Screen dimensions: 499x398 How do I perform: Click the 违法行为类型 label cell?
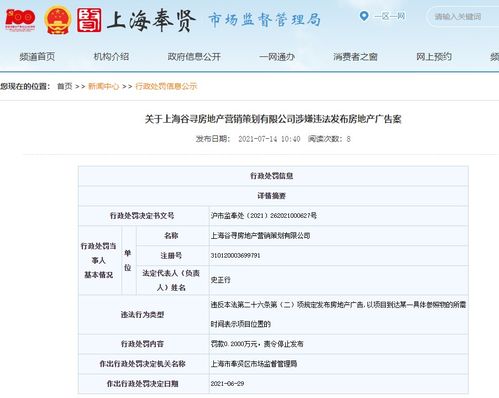(x=143, y=314)
